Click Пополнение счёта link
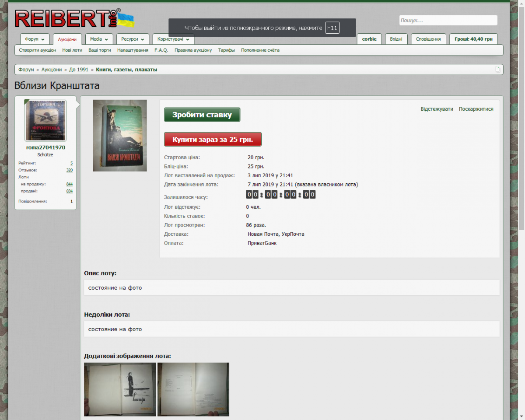The height and width of the screenshot is (420, 525). point(260,50)
